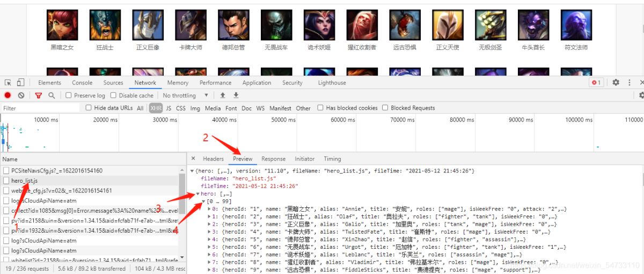This screenshot has width=644, height=274.
Task: Open the Timing tab
Action: pyautogui.click(x=332, y=159)
